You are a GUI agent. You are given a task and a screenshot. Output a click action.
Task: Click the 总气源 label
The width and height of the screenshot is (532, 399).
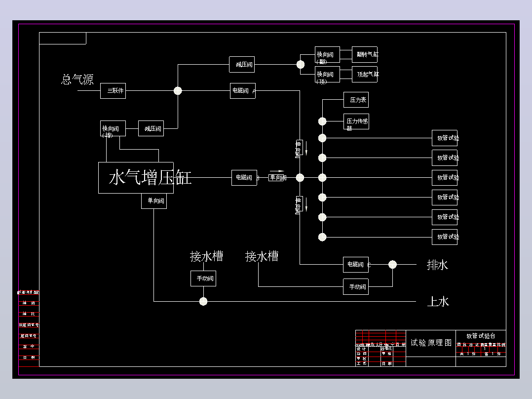click(x=77, y=80)
